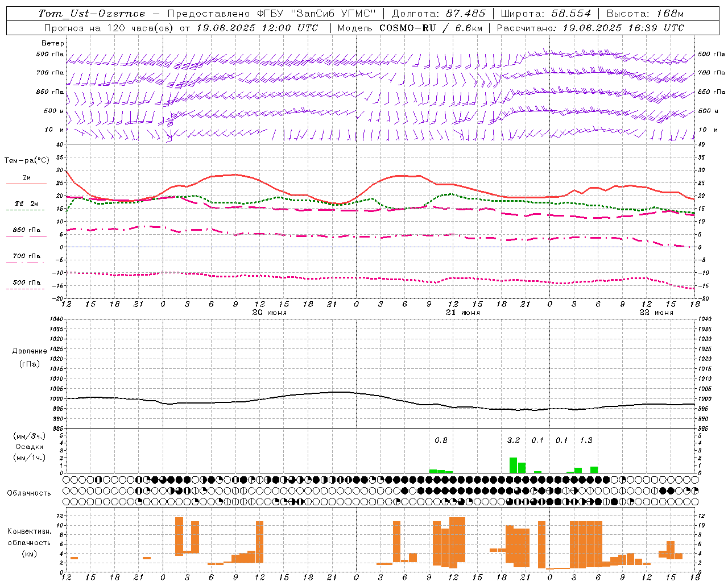Select the (мм/3ч.) precipitation unit label
The image size is (728, 582).
(30, 436)
